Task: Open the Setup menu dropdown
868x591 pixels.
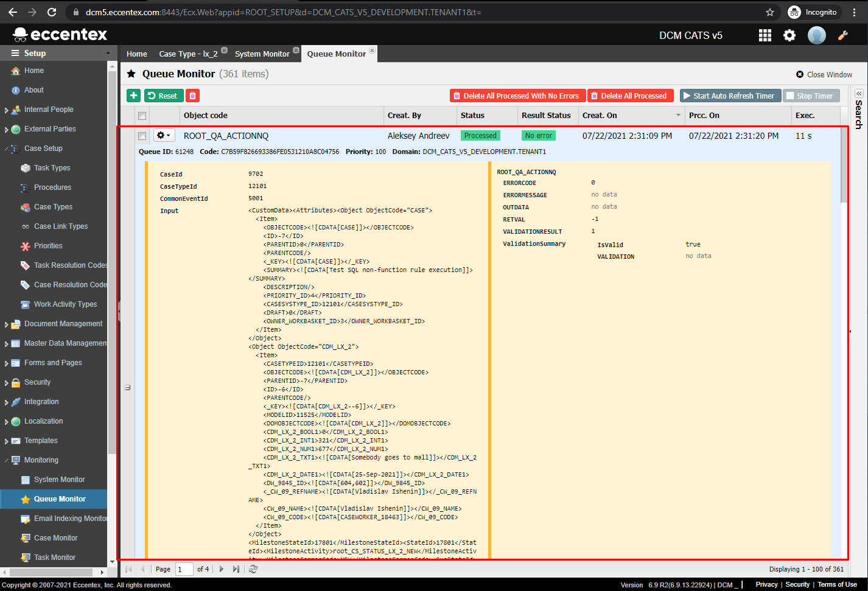Action: 58,53
